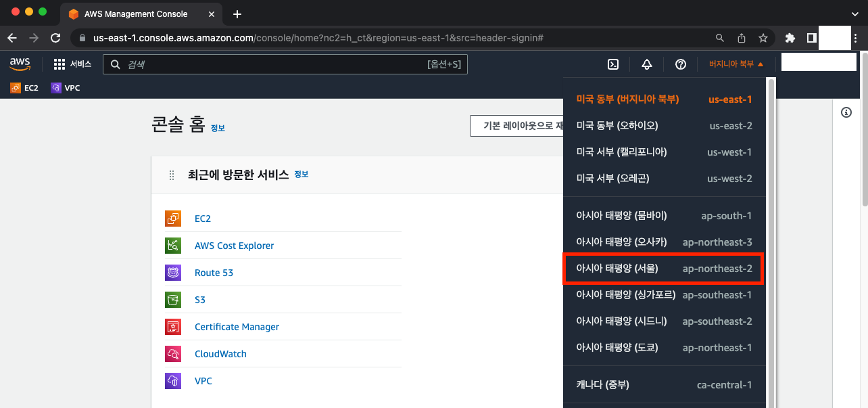Select 아시아 태평양 (시드니) ap-southeast-2 region
This screenshot has width=868, height=408.
pyautogui.click(x=664, y=321)
